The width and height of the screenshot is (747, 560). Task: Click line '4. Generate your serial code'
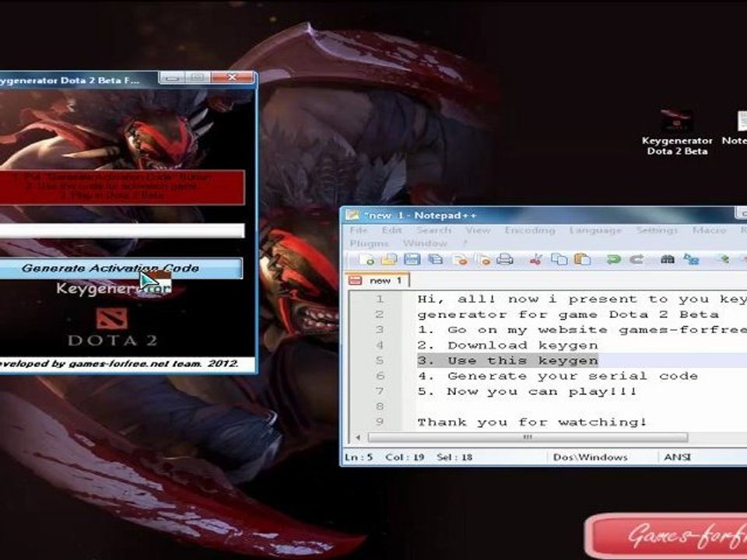pyautogui.click(x=557, y=376)
